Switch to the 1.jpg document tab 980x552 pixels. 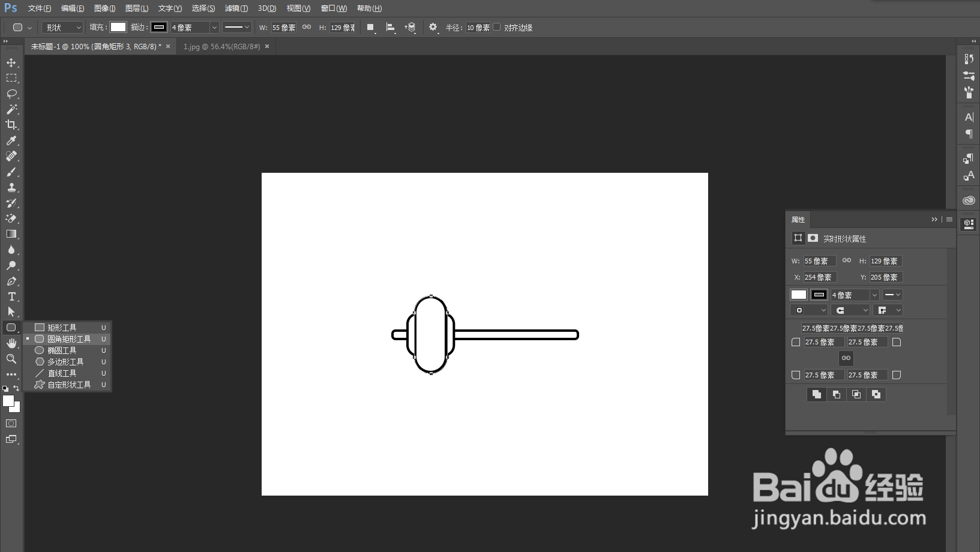pyautogui.click(x=221, y=46)
